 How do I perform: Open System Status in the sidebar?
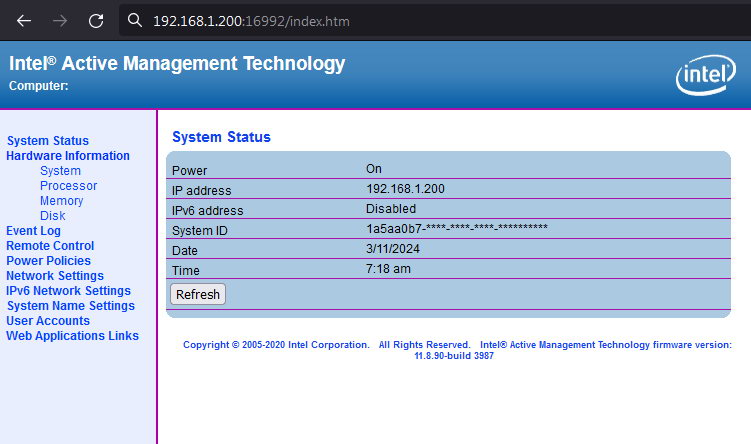tap(48, 141)
